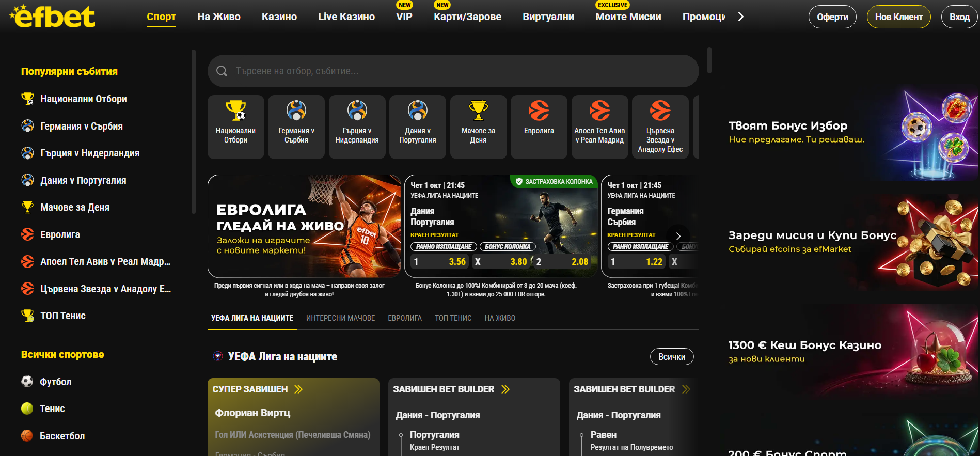Open the Мачове за Деня tile
The width and height of the screenshot is (980, 456).
478,127
